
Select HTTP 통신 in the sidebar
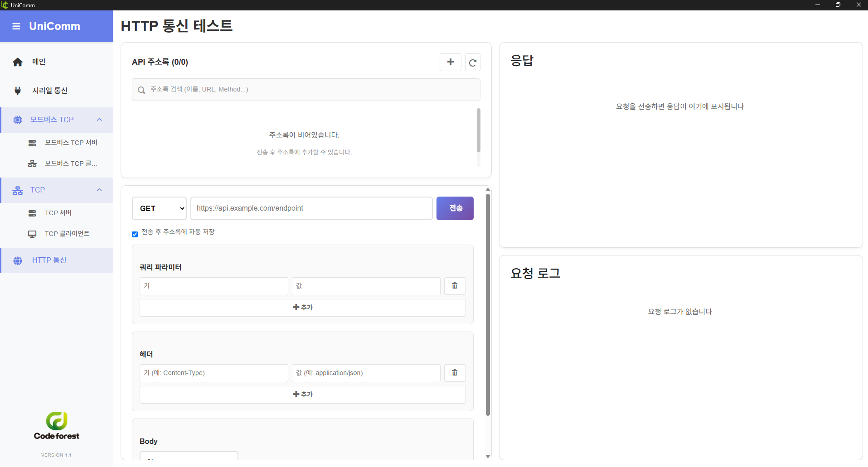coord(57,260)
